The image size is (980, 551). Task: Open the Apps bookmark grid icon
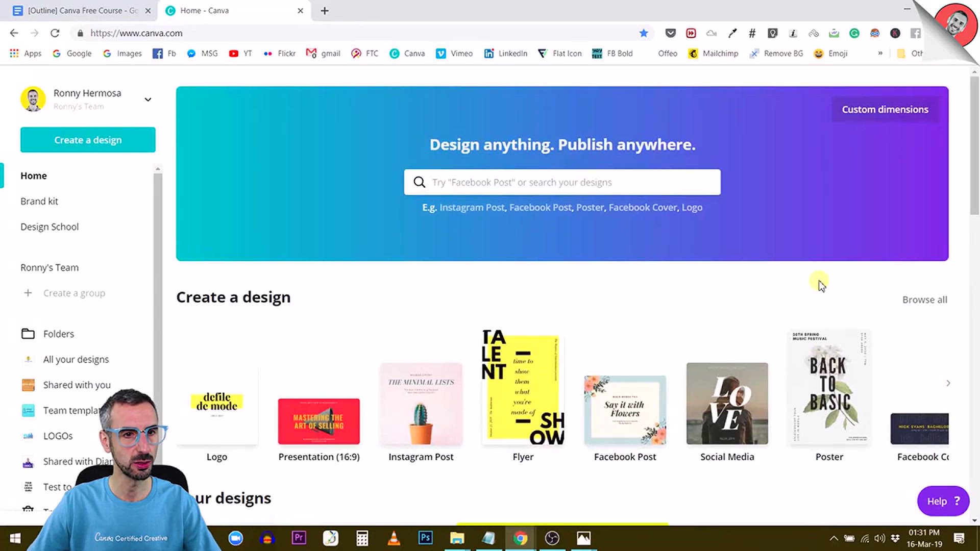point(14,53)
